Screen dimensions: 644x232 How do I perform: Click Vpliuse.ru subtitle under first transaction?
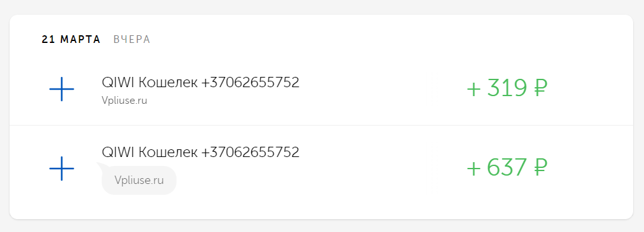124,101
